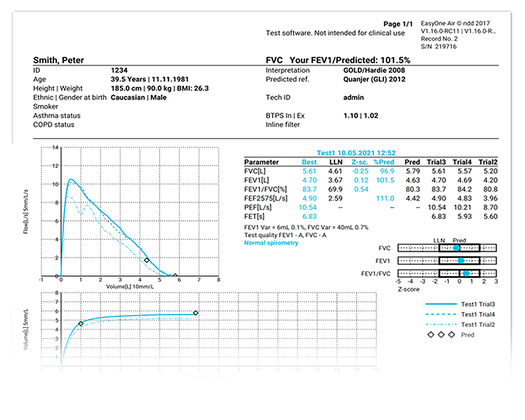Click the best FVC value 5.61
The image size is (525, 420).
[309, 171]
